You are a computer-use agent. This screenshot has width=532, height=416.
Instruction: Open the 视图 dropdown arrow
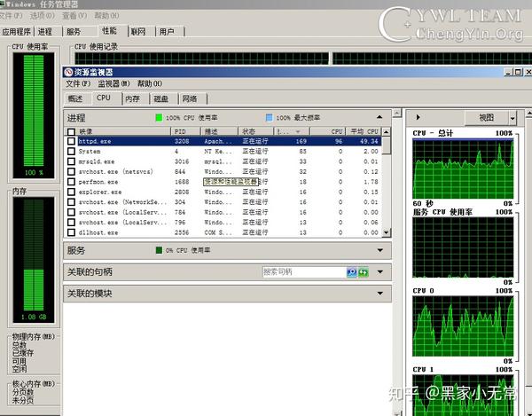(x=512, y=118)
